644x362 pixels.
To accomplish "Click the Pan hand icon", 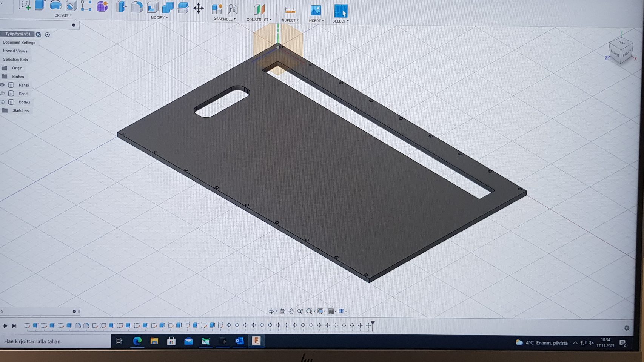I will pos(291,311).
